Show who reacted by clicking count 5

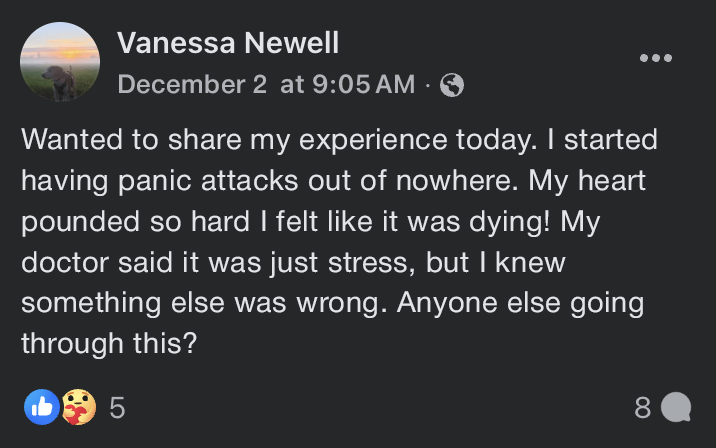pos(116,407)
